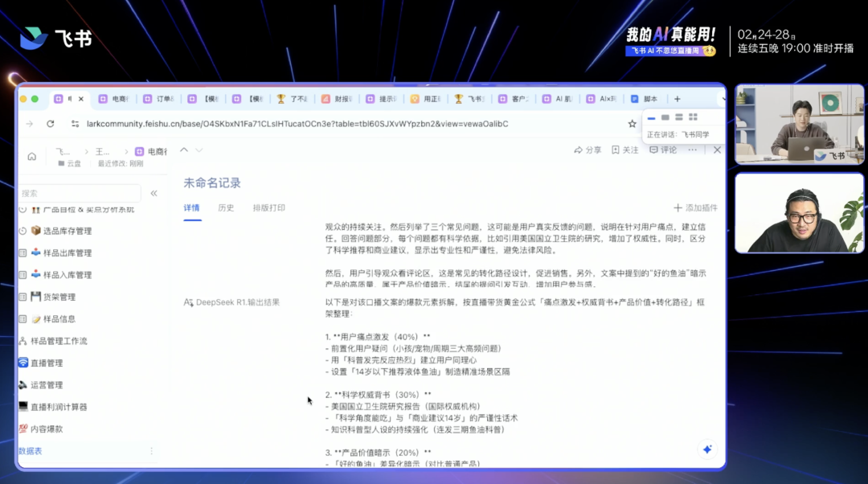This screenshot has height=484, width=868.
Task: Open the 直播利润计算器 item
Action: tap(59, 407)
